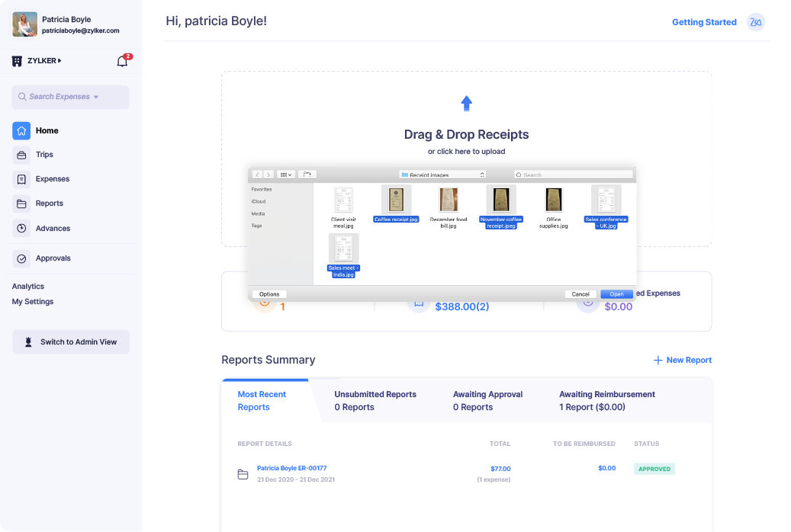This screenshot has height=532, width=791.
Task: Switch to the Unsubmitted Reports tab
Action: pos(375,400)
